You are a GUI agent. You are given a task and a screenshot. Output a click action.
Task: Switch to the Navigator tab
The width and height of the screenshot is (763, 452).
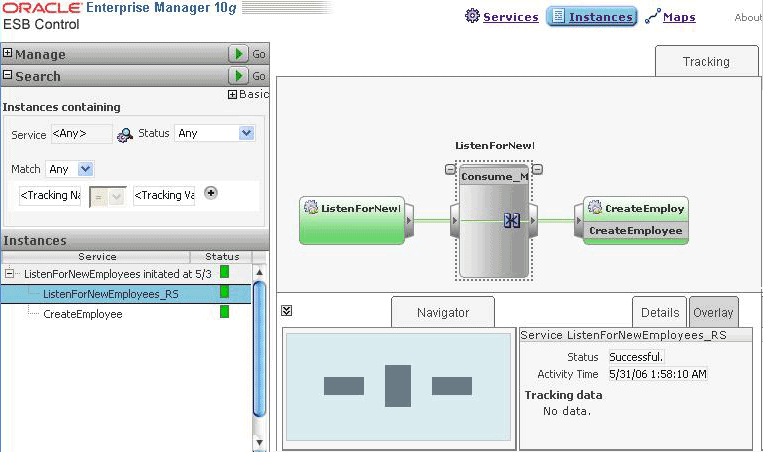pos(443,312)
